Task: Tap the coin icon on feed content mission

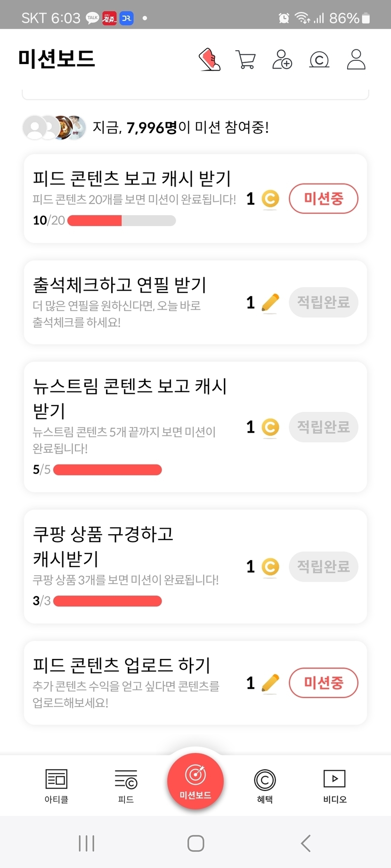Action: (x=270, y=199)
